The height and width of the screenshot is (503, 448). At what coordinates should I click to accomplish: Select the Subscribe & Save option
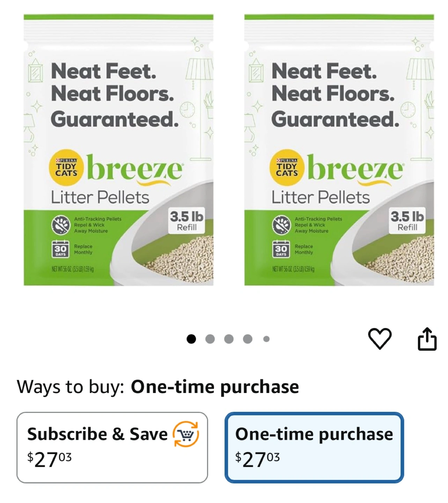[112, 447]
